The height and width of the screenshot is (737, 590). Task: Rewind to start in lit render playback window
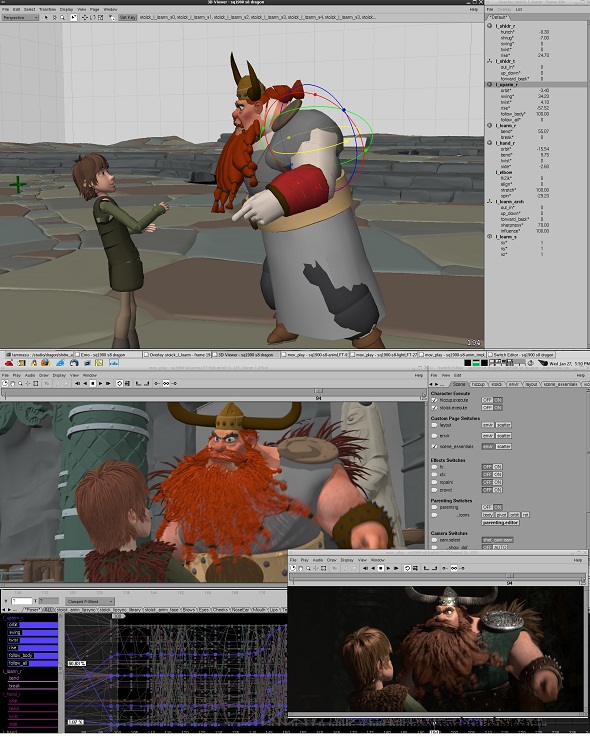tap(365, 568)
